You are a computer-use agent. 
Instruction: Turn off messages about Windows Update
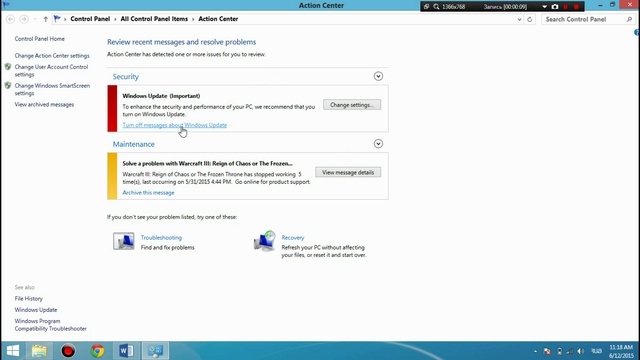[175, 125]
